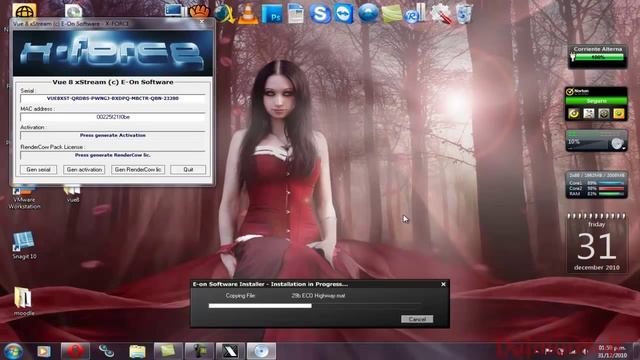Viewport: 640px width, 360px height.
Task: Open the green sticky notes dock icon
Action: [392, 13]
